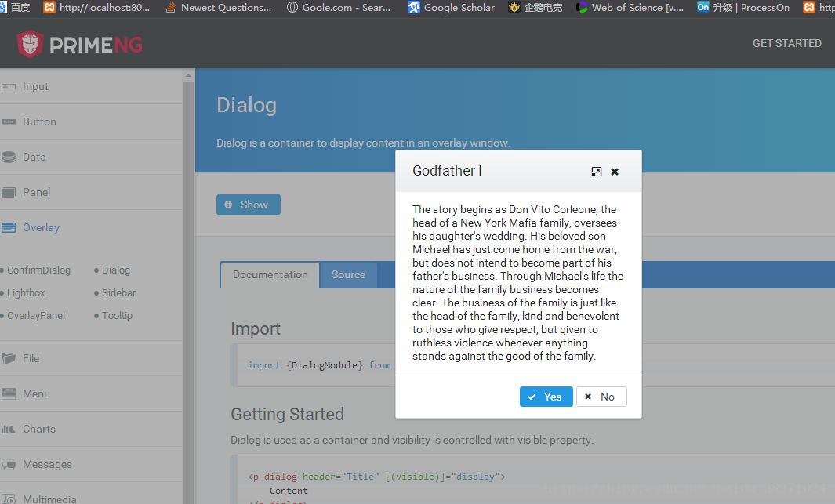835x504 pixels.
Task: Switch to the Source tab
Action: pyautogui.click(x=349, y=275)
